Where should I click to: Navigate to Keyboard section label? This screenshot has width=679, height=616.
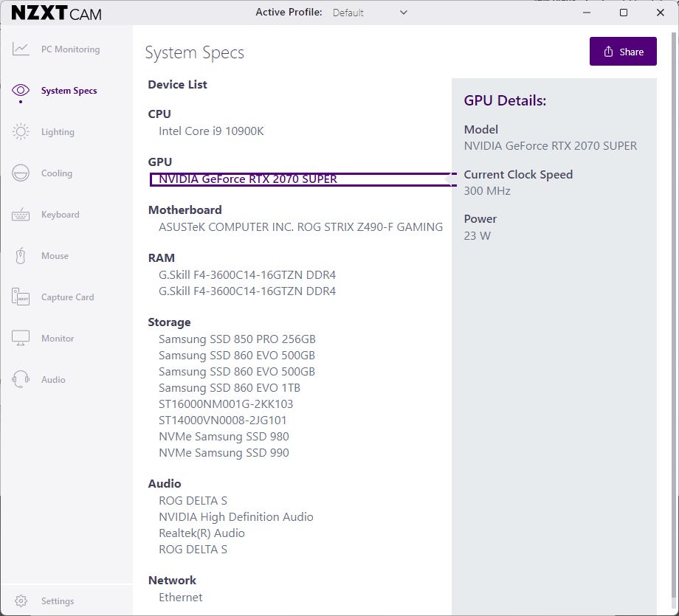click(x=61, y=215)
